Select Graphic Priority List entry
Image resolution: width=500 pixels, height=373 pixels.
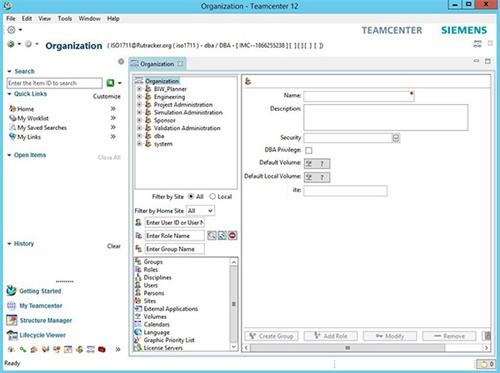click(x=169, y=340)
